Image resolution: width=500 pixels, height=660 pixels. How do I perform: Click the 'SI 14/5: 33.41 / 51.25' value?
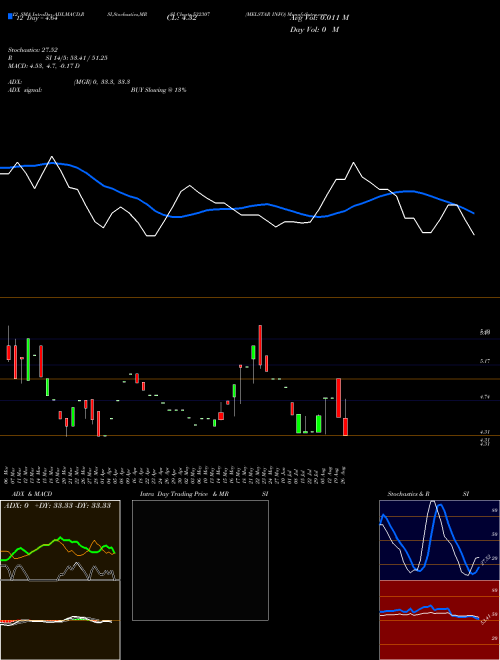coord(77,58)
